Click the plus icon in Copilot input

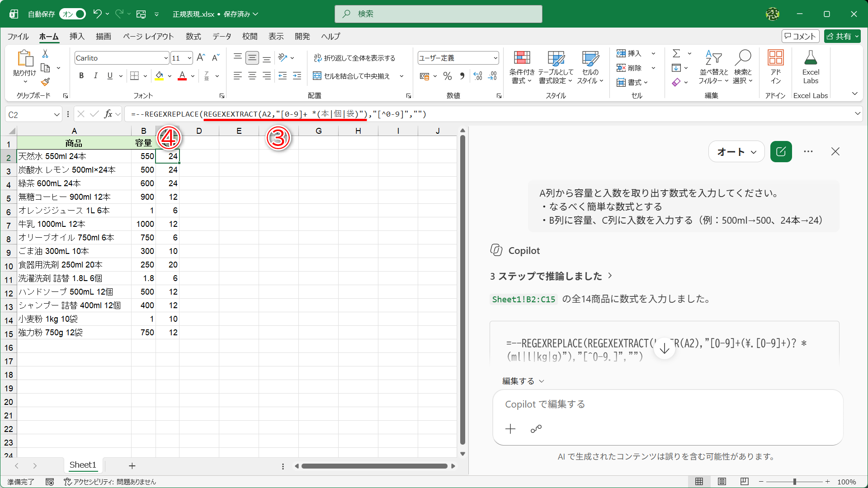[510, 429]
